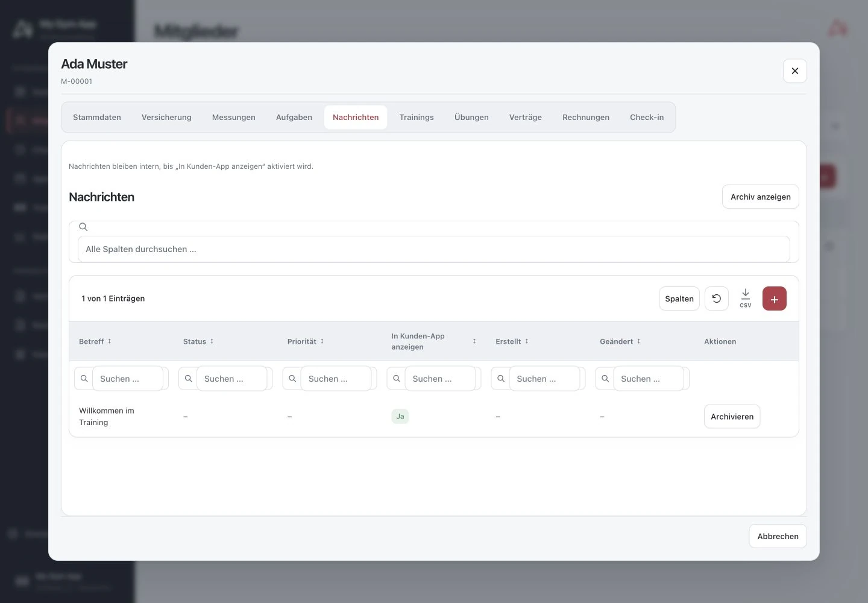Archive the Willkommen im Training message

pyautogui.click(x=732, y=417)
